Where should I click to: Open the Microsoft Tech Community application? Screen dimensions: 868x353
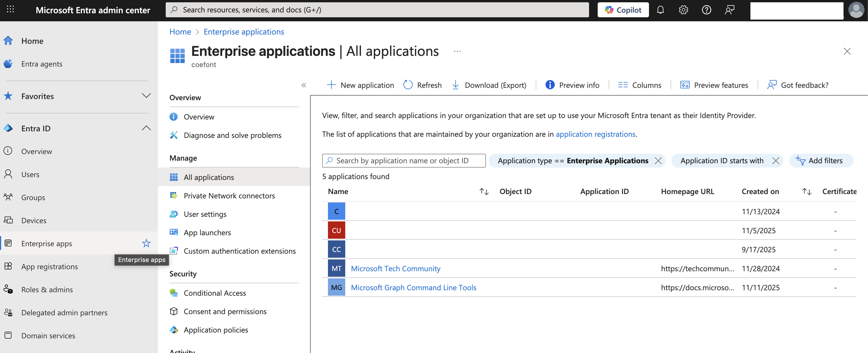[395, 268]
